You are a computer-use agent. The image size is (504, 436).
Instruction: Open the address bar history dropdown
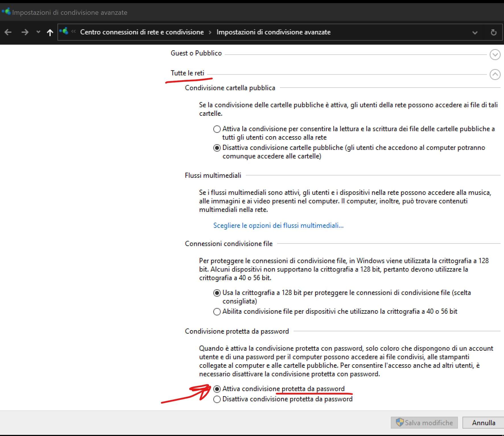(x=475, y=32)
